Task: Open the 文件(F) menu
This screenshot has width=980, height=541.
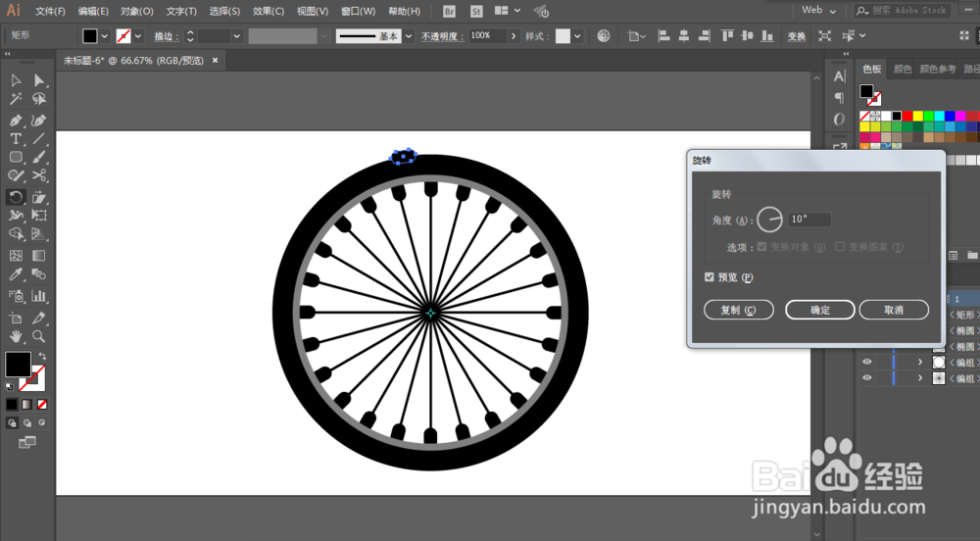Action: 50,11
